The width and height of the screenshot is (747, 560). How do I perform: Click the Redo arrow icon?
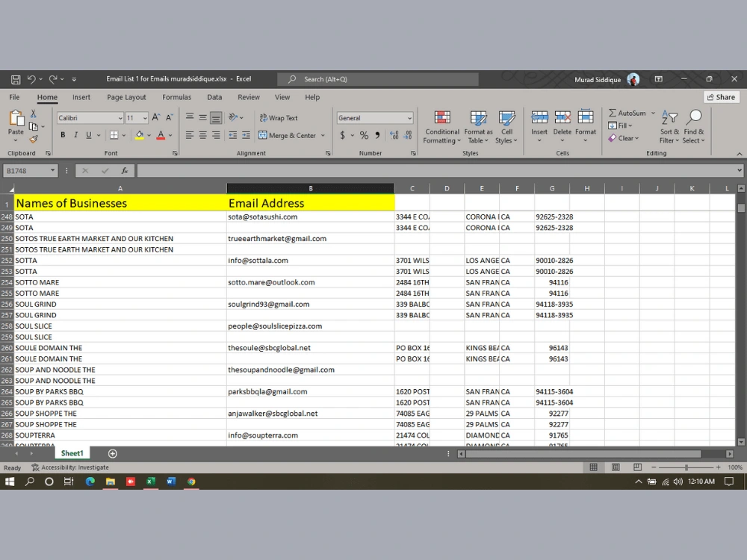pyautogui.click(x=53, y=79)
